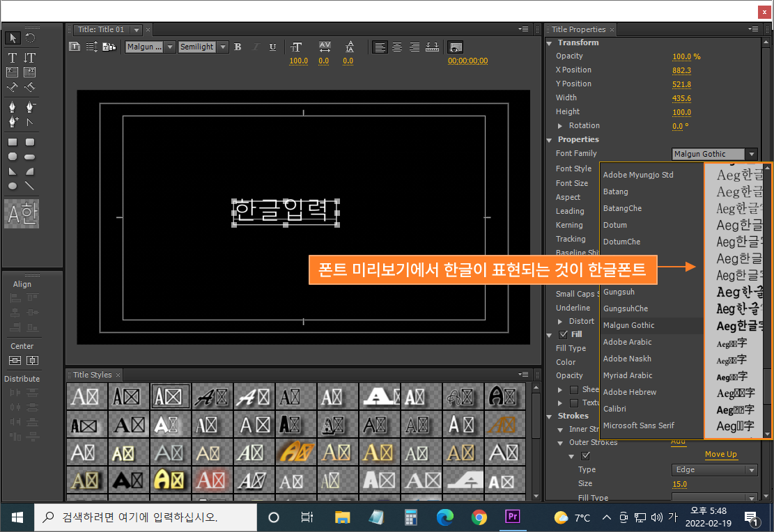This screenshot has height=532, width=774.
Task: Select the Vertical Path Type tool
Action: [x=30, y=87]
